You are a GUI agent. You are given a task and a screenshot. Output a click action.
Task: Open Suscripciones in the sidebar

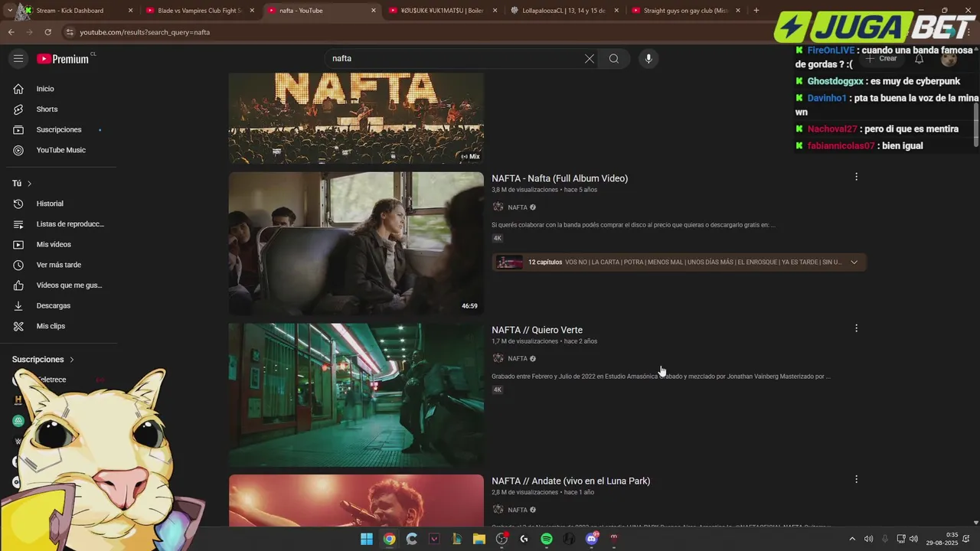[57, 129]
